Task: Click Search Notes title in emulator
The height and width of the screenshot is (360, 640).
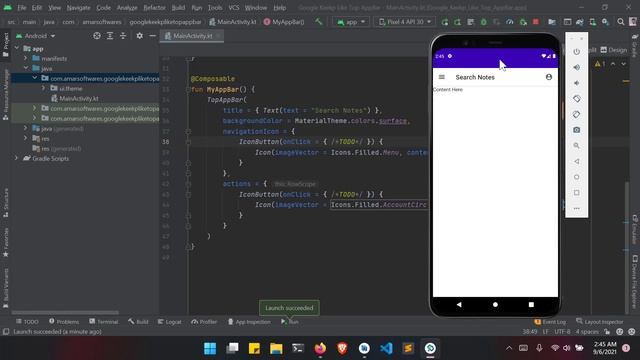Action: [x=475, y=77]
